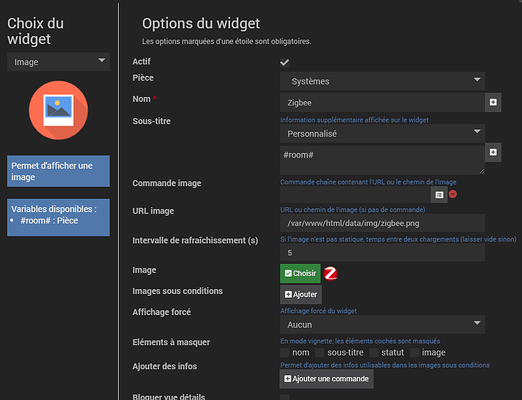522x400 pixels.
Task: Check the 'statut' element to hide
Action: [374, 353]
